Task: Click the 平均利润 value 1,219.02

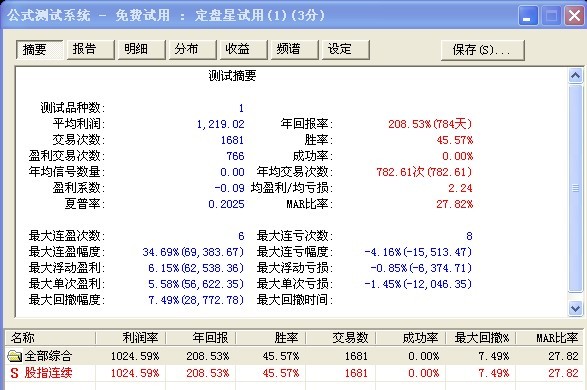Action: click(220, 124)
